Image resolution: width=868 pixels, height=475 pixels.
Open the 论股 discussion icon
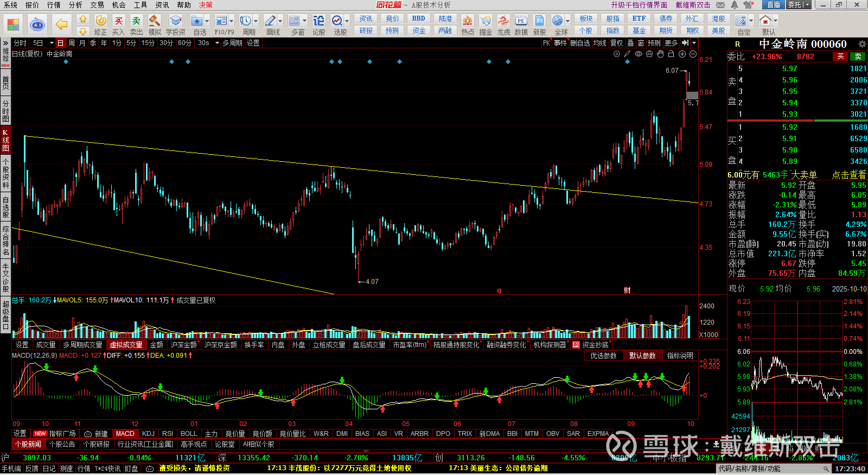(x=319, y=21)
